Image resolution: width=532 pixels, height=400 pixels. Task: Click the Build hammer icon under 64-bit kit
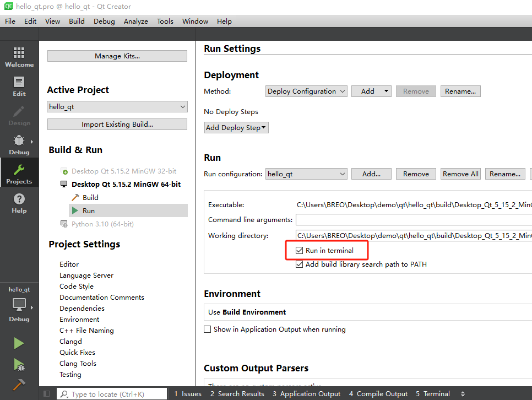pyautogui.click(x=75, y=197)
